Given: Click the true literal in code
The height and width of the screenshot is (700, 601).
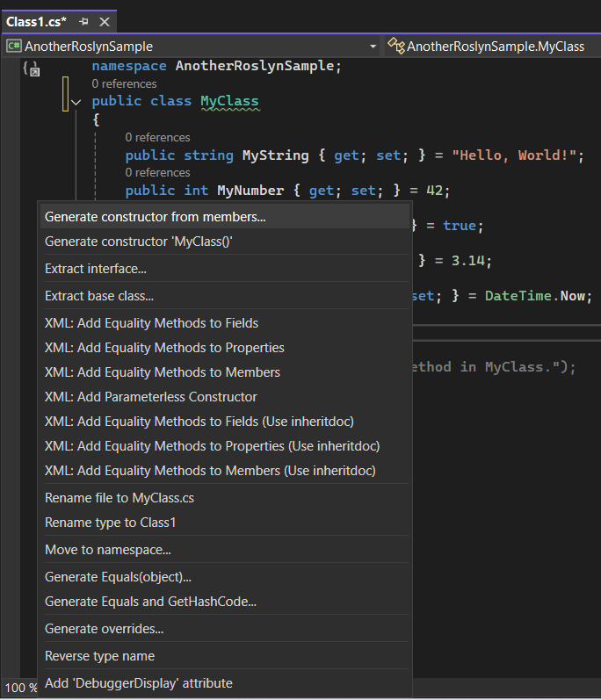Looking at the screenshot, I should [x=460, y=226].
